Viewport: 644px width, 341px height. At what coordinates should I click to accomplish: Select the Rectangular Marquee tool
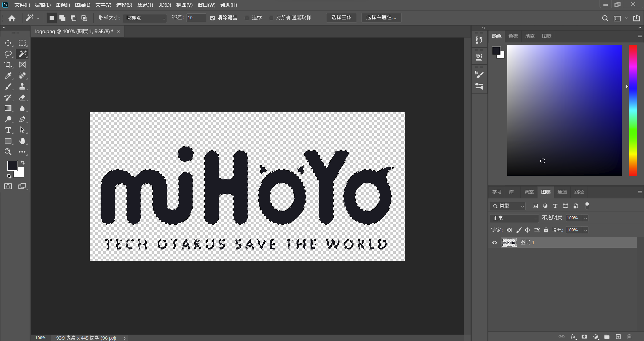point(22,43)
